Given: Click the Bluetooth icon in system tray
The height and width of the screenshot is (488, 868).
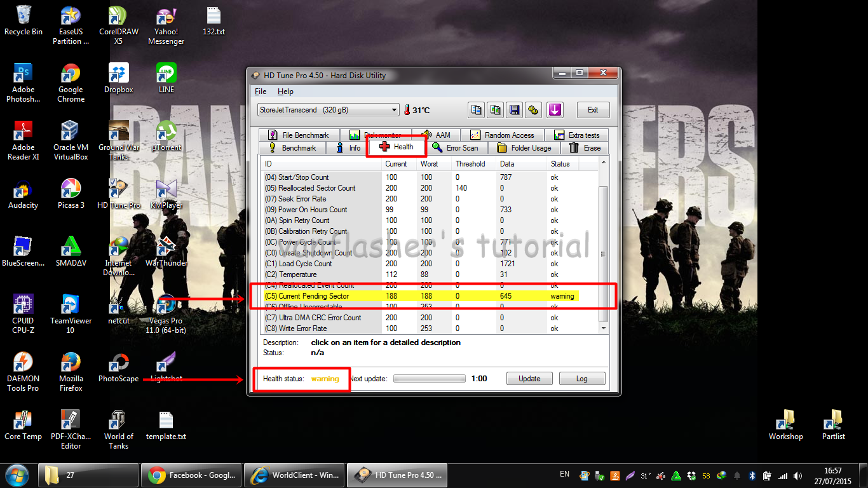Looking at the screenshot, I should click(751, 475).
